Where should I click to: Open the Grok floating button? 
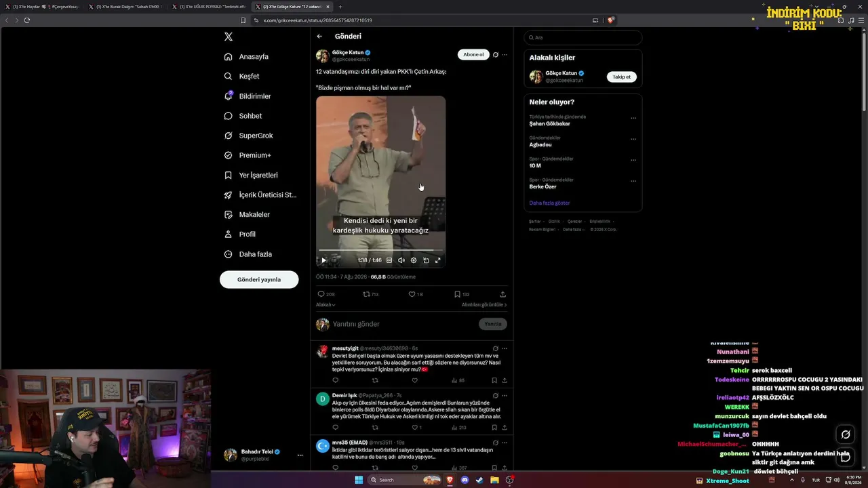846,434
